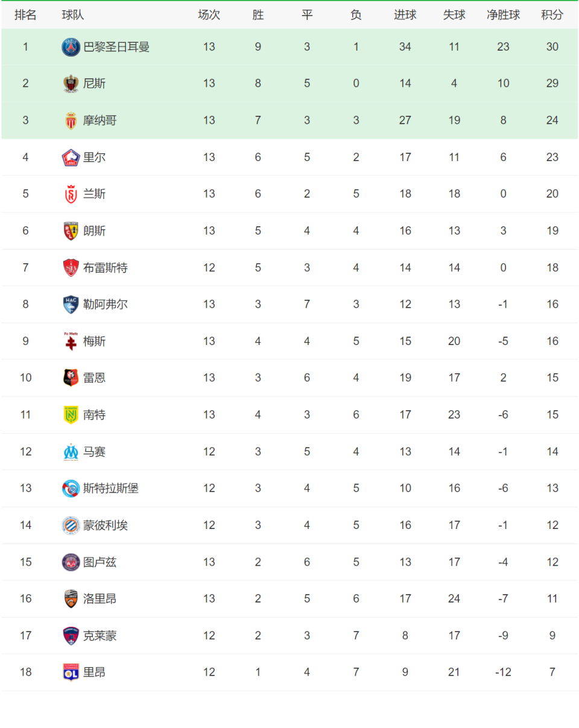Select the 净胜球 column header
Image resolution: width=579 pixels, height=728 pixels.
point(503,15)
